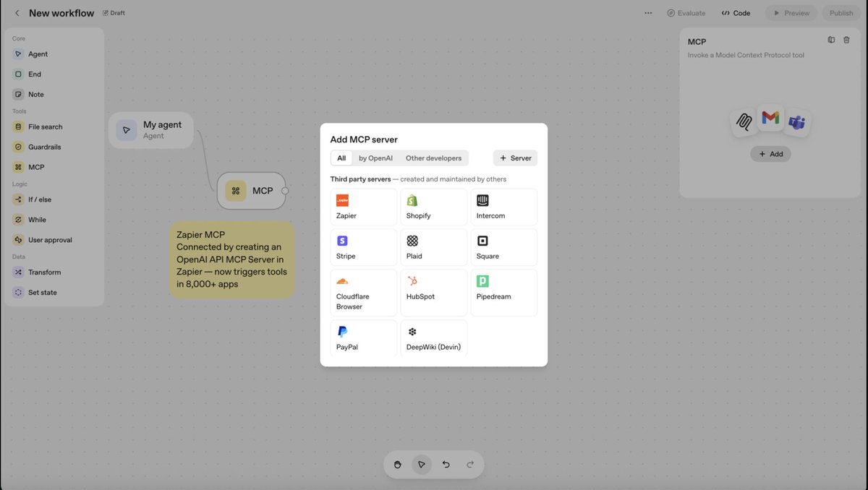Select the Agent node icon in sidebar
The image size is (868, 490).
tap(18, 54)
